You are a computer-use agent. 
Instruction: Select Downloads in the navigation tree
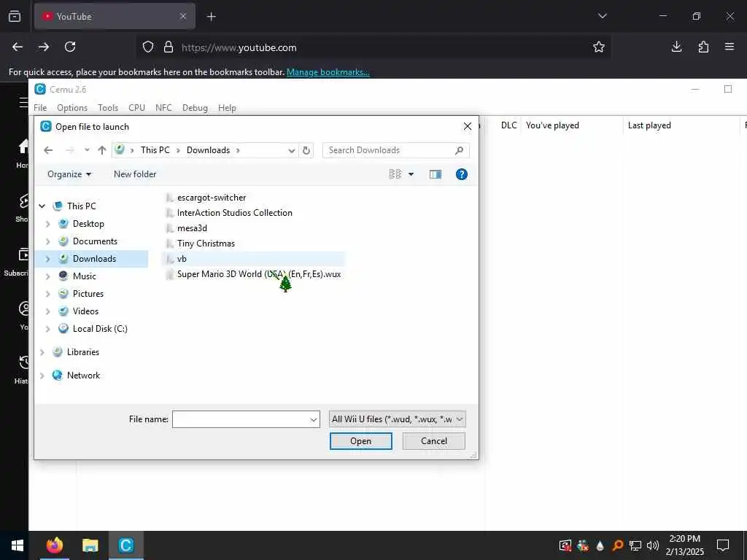pos(94,259)
